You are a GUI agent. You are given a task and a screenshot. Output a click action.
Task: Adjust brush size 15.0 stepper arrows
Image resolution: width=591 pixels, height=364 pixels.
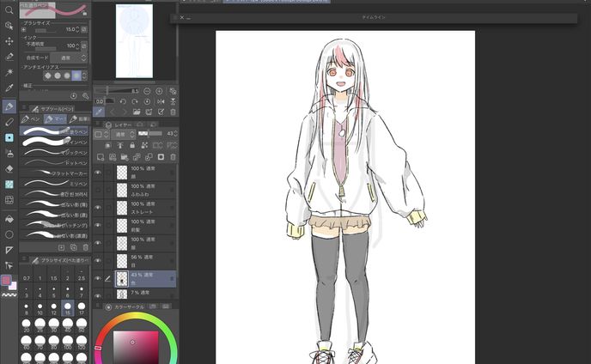coord(77,29)
